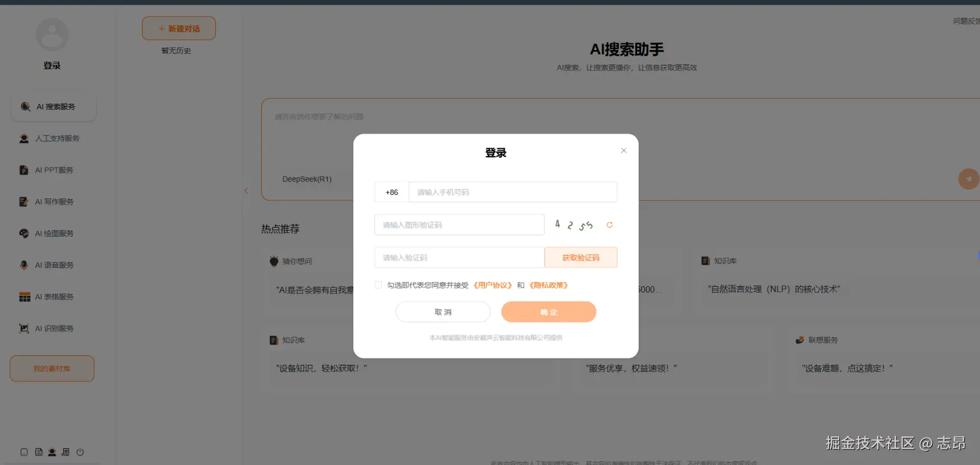Click the 知识库 icon above the NLP card
The height and width of the screenshot is (465, 980).
point(706,261)
